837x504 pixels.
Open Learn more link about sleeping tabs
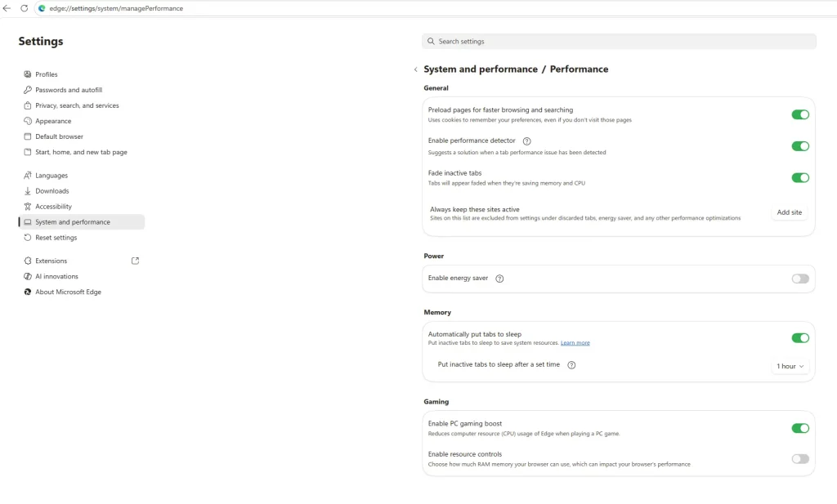(x=575, y=343)
